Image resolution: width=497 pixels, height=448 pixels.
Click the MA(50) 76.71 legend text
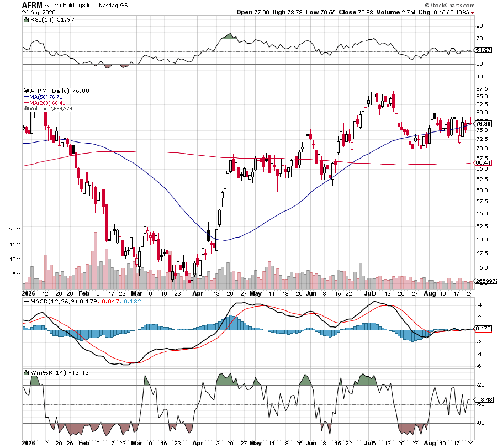pos(46,97)
